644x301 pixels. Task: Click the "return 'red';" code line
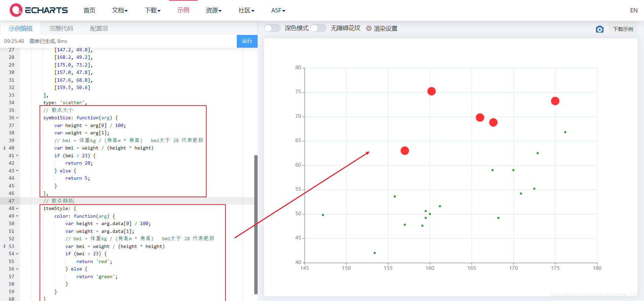pyautogui.click(x=94, y=261)
